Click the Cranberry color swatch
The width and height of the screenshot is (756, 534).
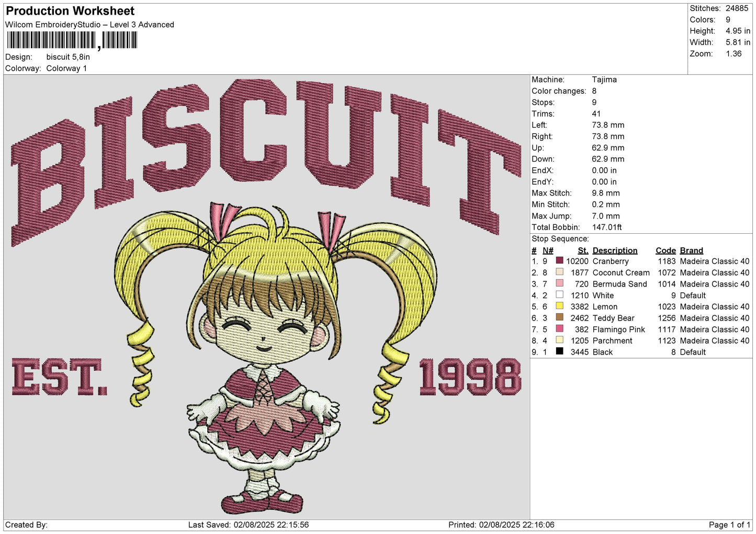pos(559,260)
